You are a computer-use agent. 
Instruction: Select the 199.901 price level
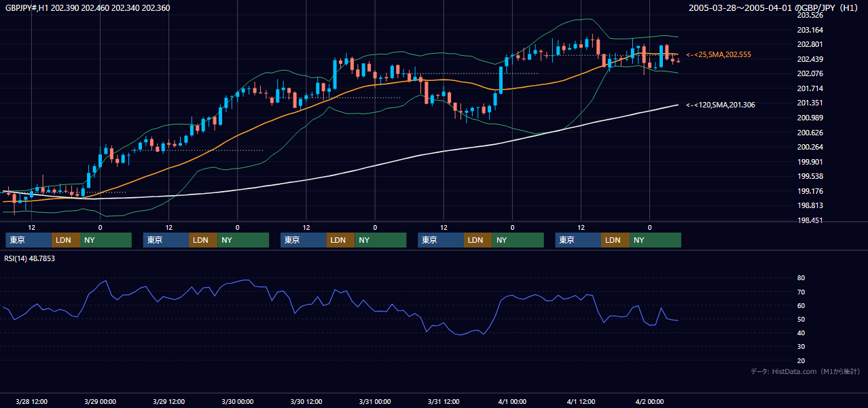coord(810,162)
